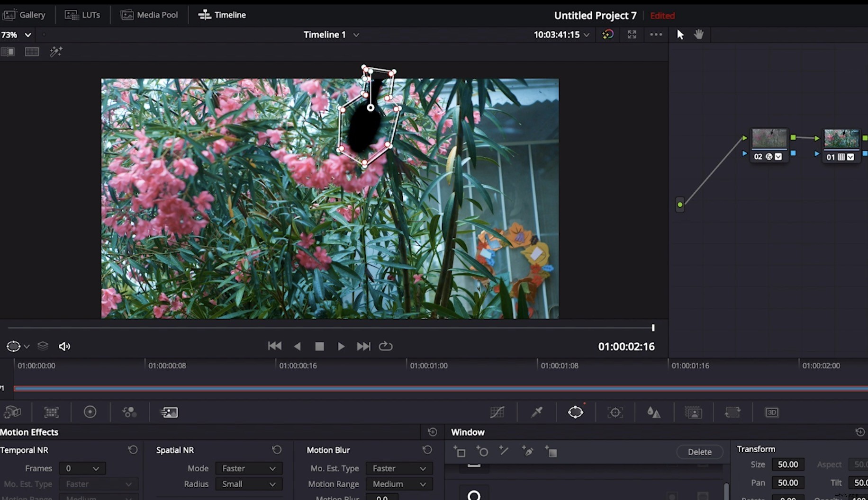Open the Curves palette

[497, 412]
